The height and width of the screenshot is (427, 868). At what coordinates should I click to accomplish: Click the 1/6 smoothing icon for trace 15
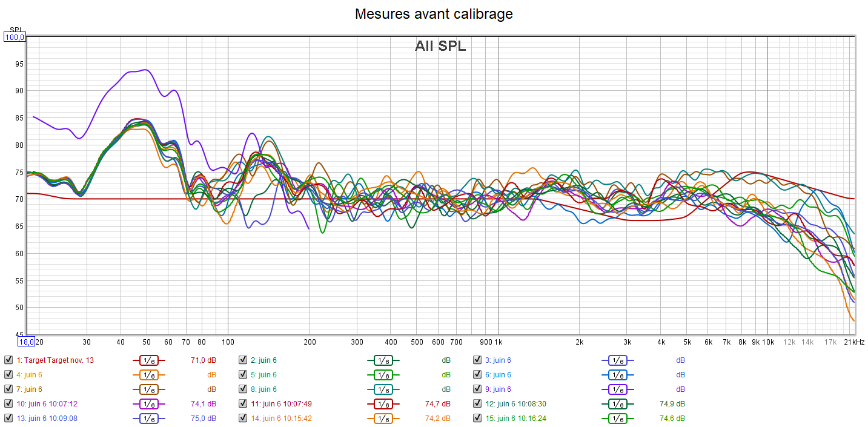[x=617, y=419]
